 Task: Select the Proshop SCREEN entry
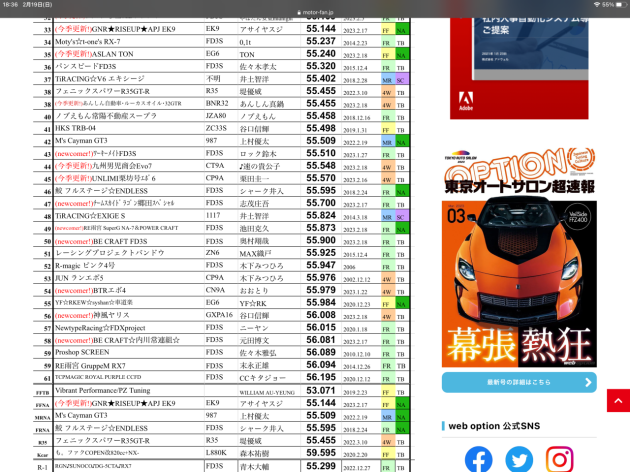point(82,352)
